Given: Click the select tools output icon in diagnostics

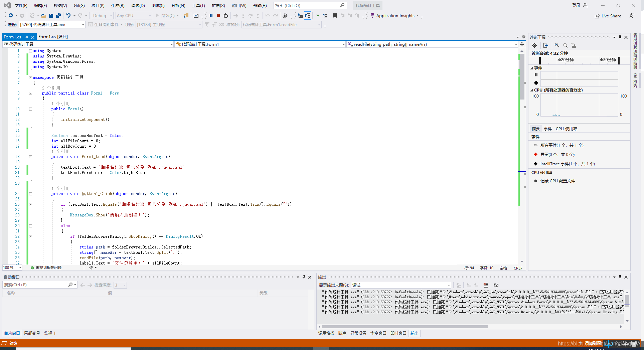Looking at the screenshot, I should (x=546, y=45).
